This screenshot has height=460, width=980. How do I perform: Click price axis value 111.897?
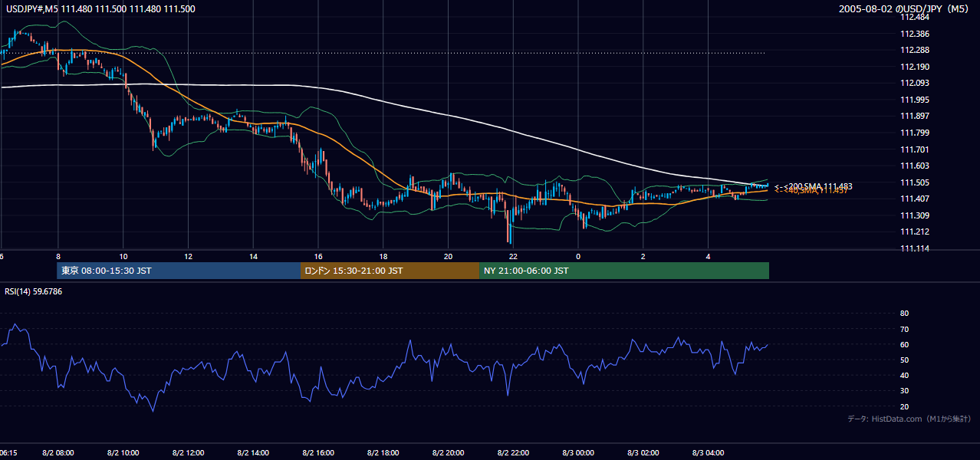coord(913,117)
